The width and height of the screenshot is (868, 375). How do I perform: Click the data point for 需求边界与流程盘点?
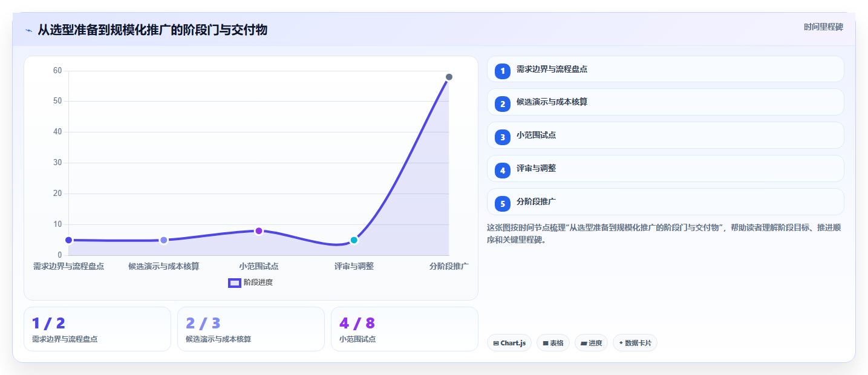point(69,240)
